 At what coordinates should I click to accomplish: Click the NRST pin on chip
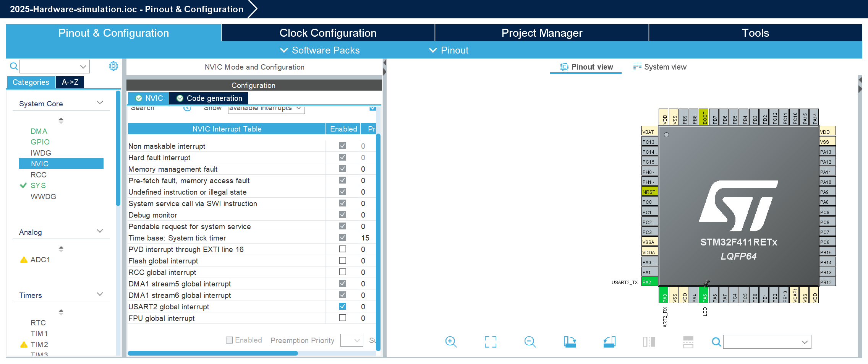pos(649,192)
